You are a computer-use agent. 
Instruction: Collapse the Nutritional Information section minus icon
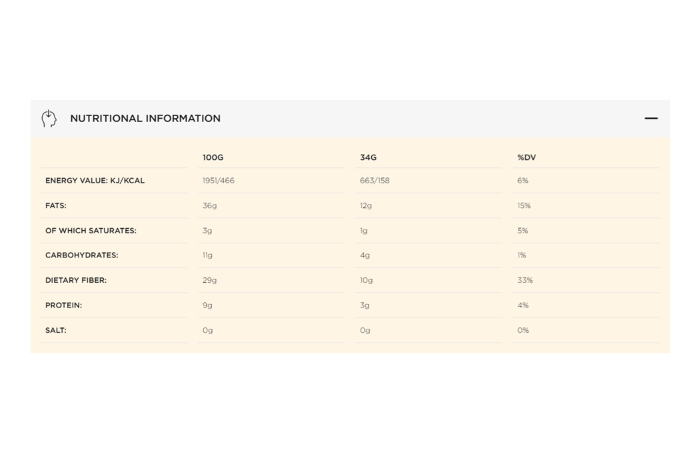[651, 118]
